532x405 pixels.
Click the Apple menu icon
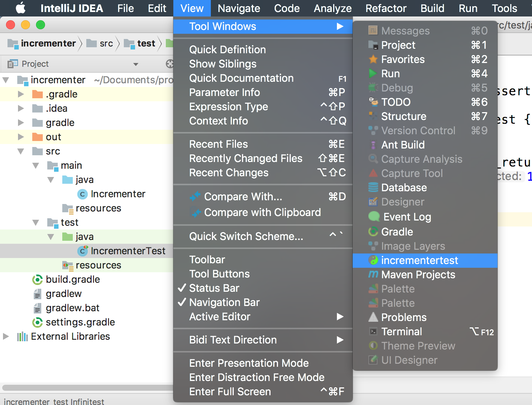point(21,7)
